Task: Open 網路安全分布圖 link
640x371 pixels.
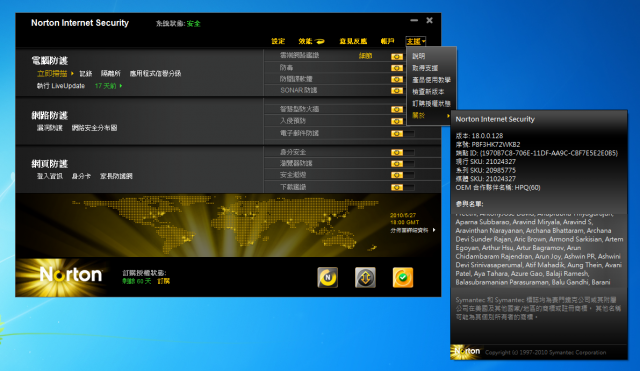Action: pyautogui.click(x=94, y=128)
